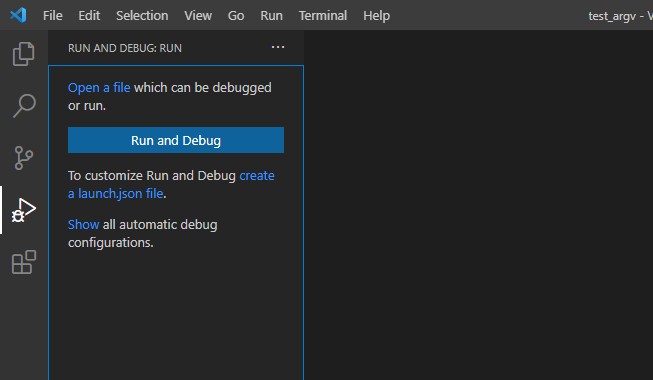Open the Go menu
653x380 pixels.
pos(236,15)
